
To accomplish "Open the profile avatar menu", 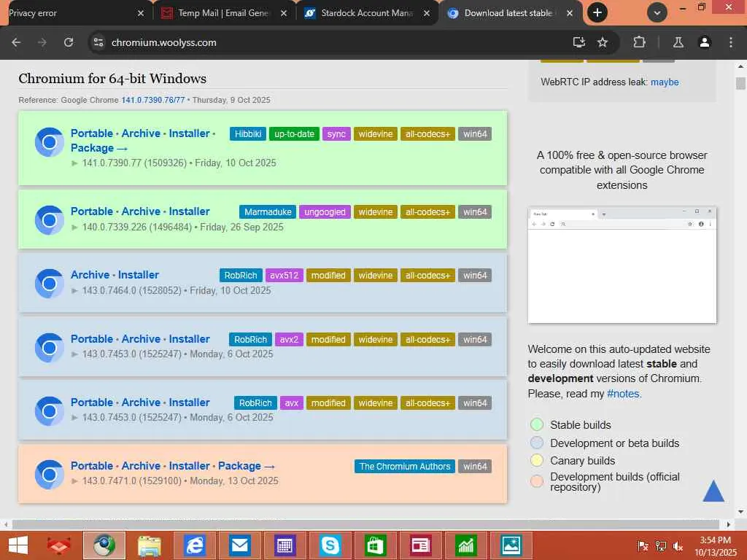I will pyautogui.click(x=704, y=42).
